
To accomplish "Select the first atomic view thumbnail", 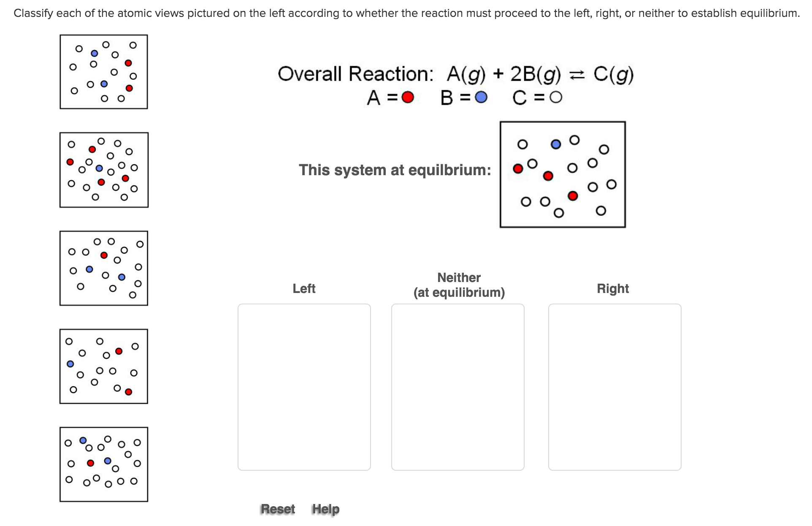I will (104, 71).
